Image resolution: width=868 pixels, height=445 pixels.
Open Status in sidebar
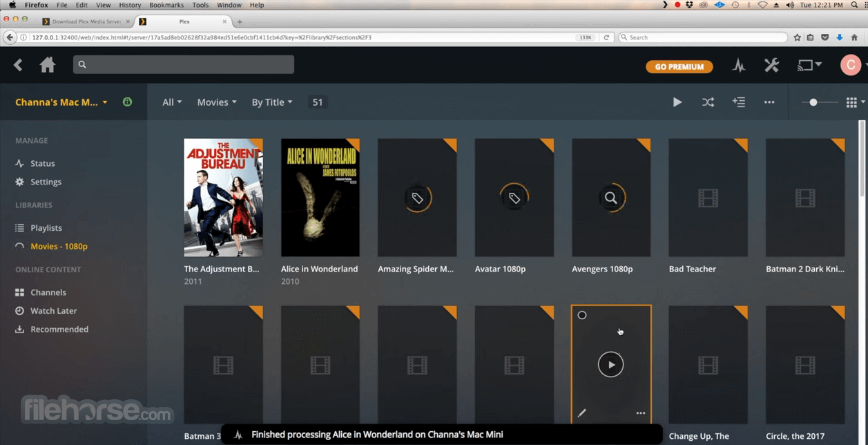(43, 164)
